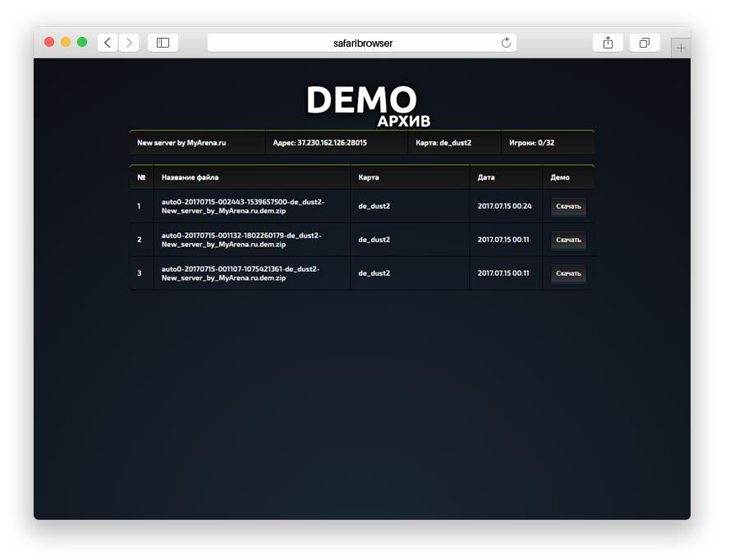Image resolution: width=730 pixels, height=560 pixels.
Task: Select file name auto0-20170715-002443-1539657500
Action: [x=243, y=206]
